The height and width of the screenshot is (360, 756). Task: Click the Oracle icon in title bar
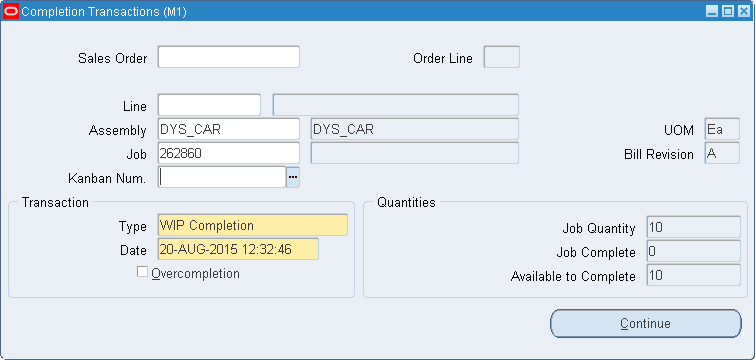point(11,12)
